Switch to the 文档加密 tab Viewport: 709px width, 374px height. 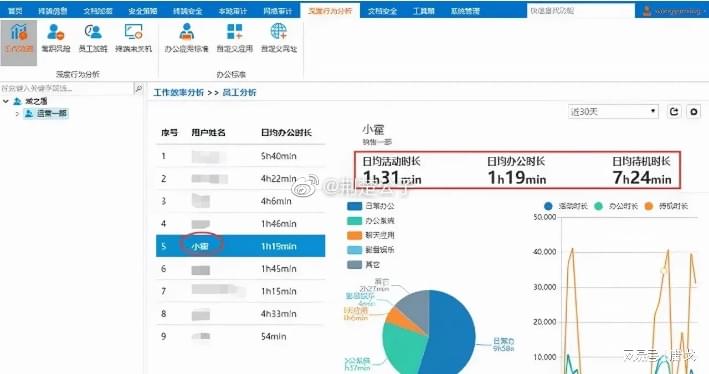98,11
